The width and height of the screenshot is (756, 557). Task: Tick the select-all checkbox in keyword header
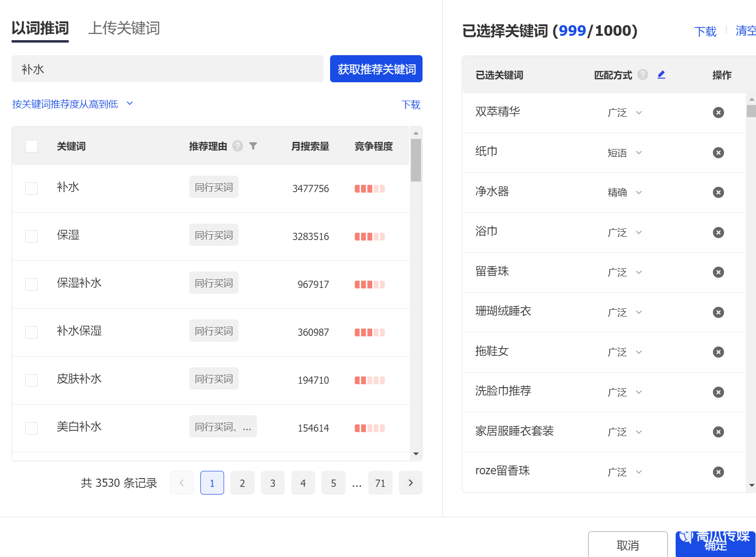coord(31,146)
